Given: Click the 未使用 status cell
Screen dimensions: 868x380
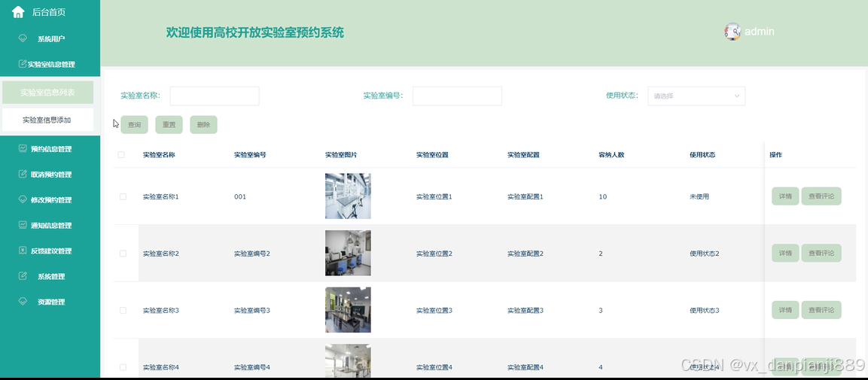Looking at the screenshot, I should tap(699, 196).
